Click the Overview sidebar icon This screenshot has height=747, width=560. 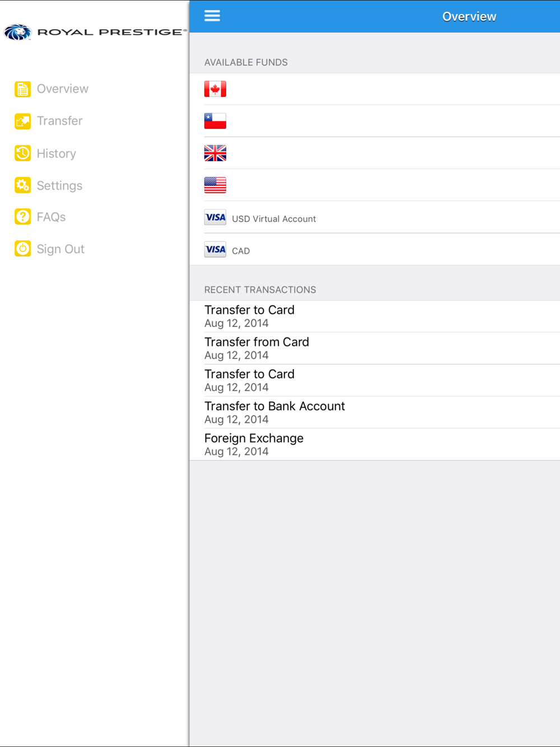point(23,89)
